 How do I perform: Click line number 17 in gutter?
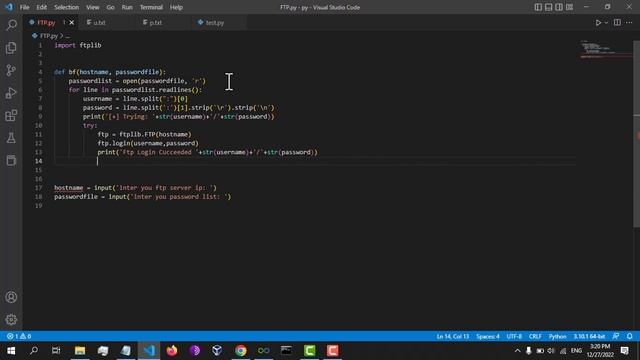click(38, 188)
